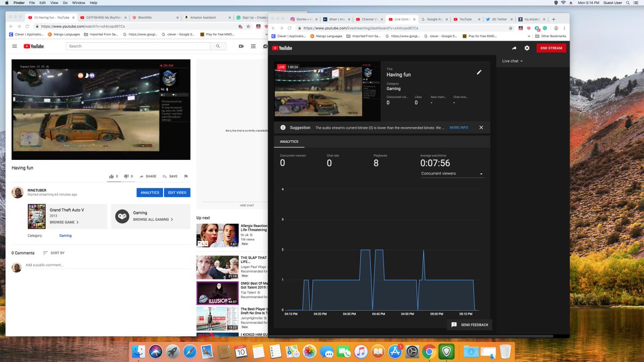Click the YouTube logo in the dark dashboard
The height and width of the screenshot is (362, 644).
coord(282,48)
